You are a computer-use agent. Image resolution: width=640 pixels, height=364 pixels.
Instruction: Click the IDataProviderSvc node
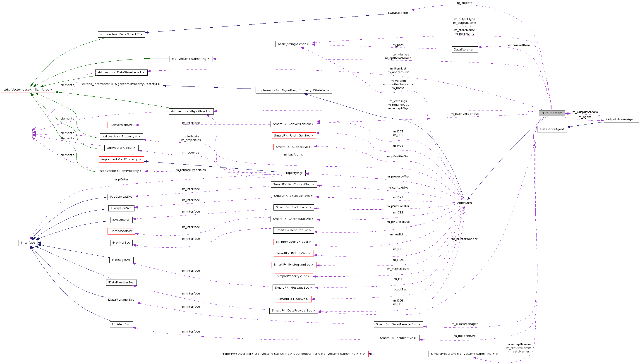coord(121,282)
